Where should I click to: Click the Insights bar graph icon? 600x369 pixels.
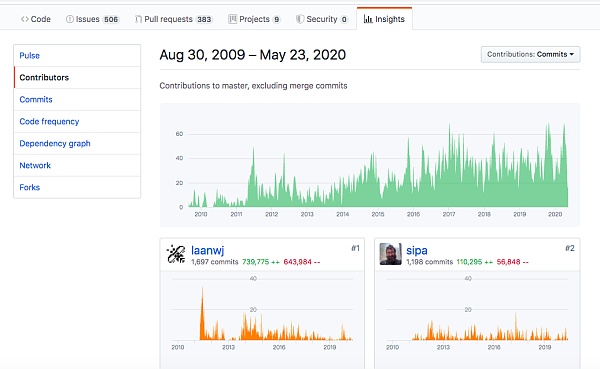click(x=368, y=19)
